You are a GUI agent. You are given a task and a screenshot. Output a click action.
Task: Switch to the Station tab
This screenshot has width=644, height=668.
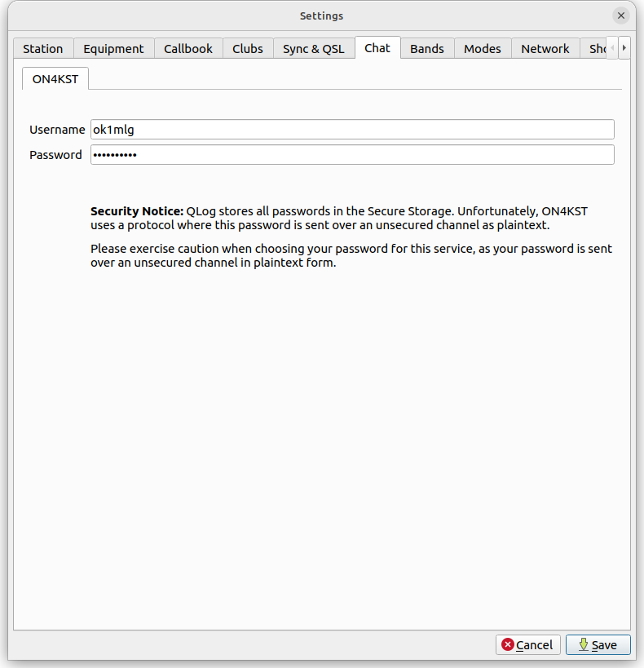click(43, 49)
